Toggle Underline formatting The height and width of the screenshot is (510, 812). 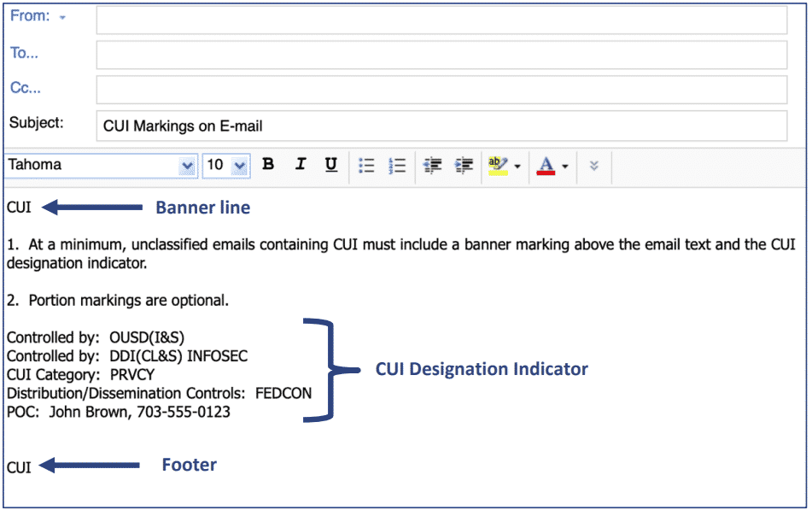[x=331, y=165]
